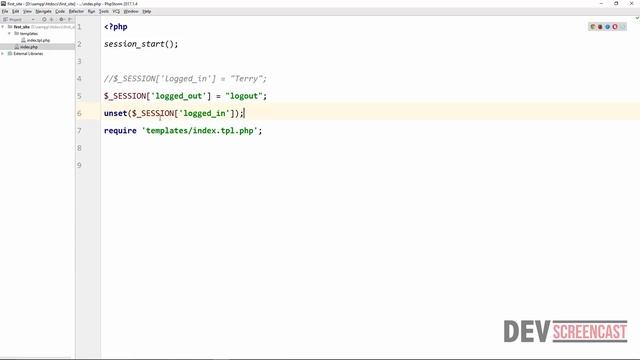Viewport: 640px width, 360px height.
Task: Open preview in Firefox browser icon
Action: (x=600, y=27)
